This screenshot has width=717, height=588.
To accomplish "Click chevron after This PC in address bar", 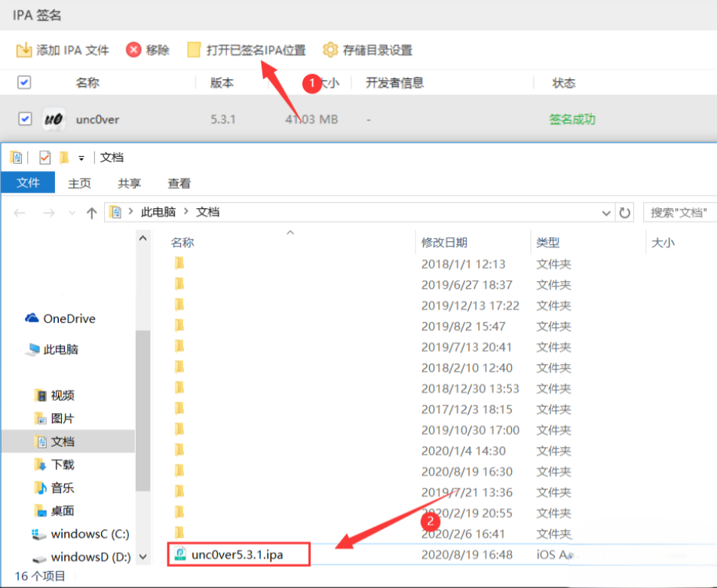I will click(186, 212).
